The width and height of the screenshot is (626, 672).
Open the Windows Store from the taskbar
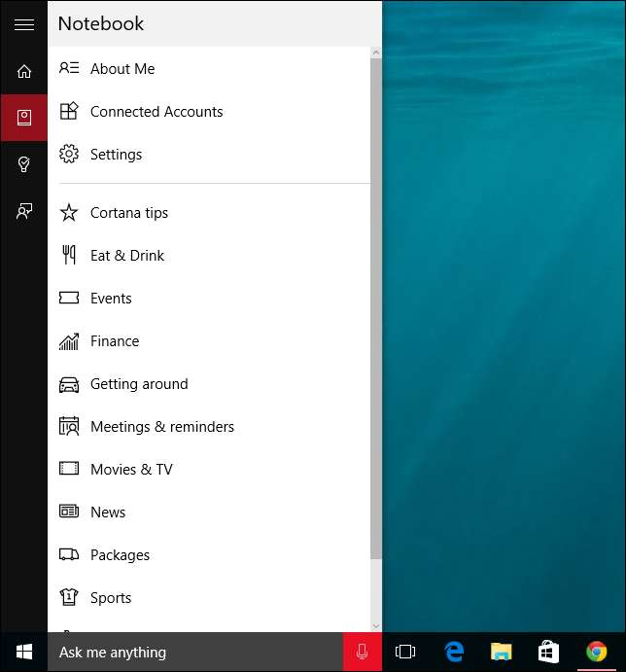click(548, 652)
